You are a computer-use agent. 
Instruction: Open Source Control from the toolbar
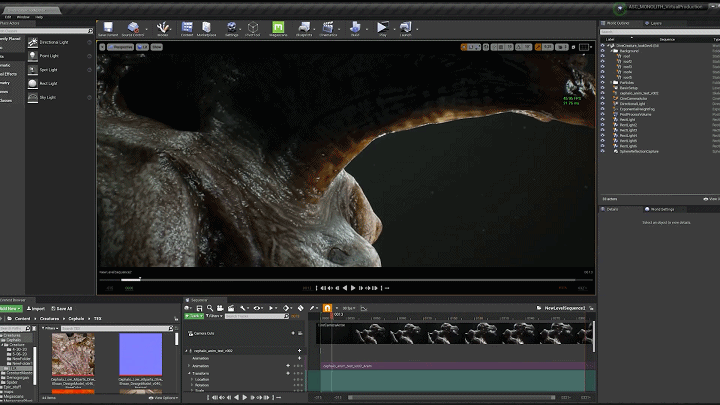point(133,28)
